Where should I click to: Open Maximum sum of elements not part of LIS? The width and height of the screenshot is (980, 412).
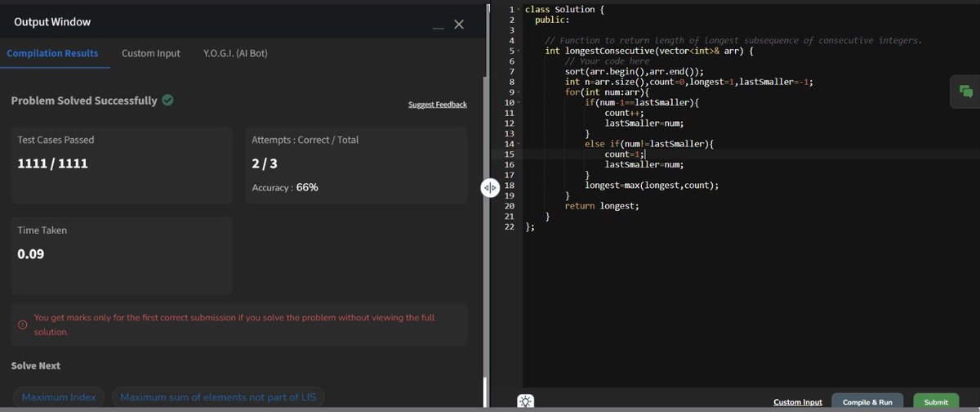click(x=218, y=397)
